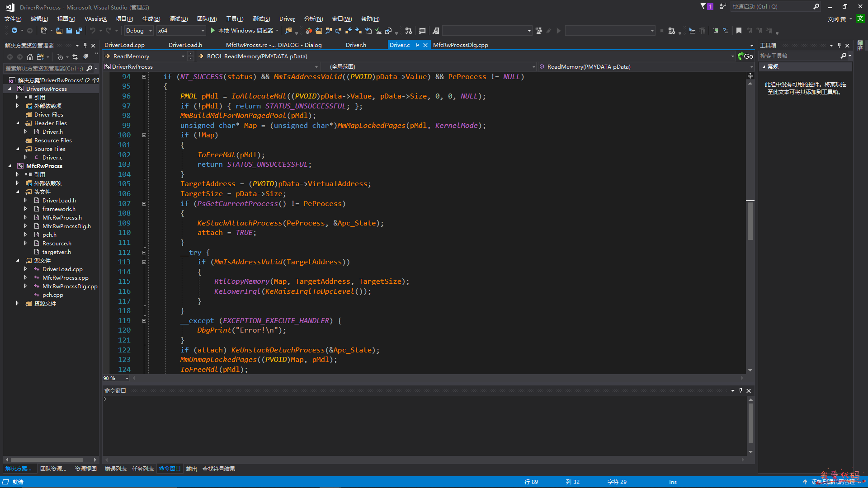Collapse the Header Files folder
Viewport: 868px width, 488px height.
click(18, 123)
